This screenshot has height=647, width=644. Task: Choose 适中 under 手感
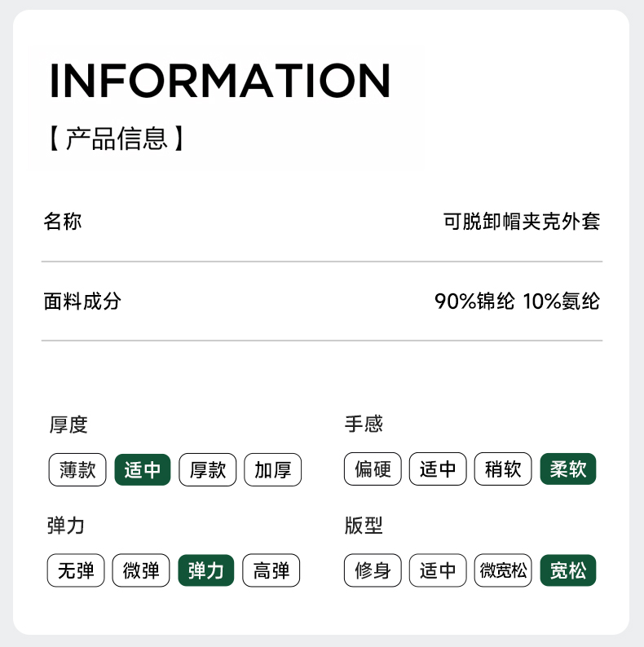(438, 470)
